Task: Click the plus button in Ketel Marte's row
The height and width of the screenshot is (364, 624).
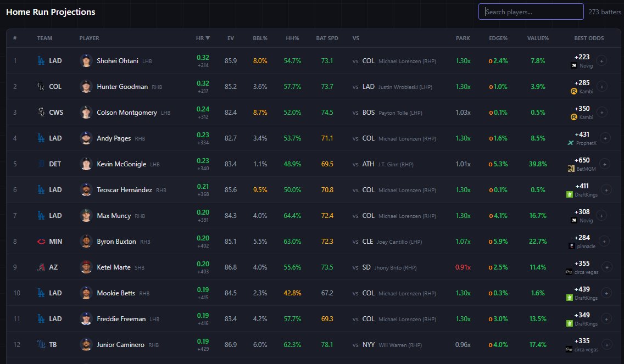Action: tap(607, 267)
